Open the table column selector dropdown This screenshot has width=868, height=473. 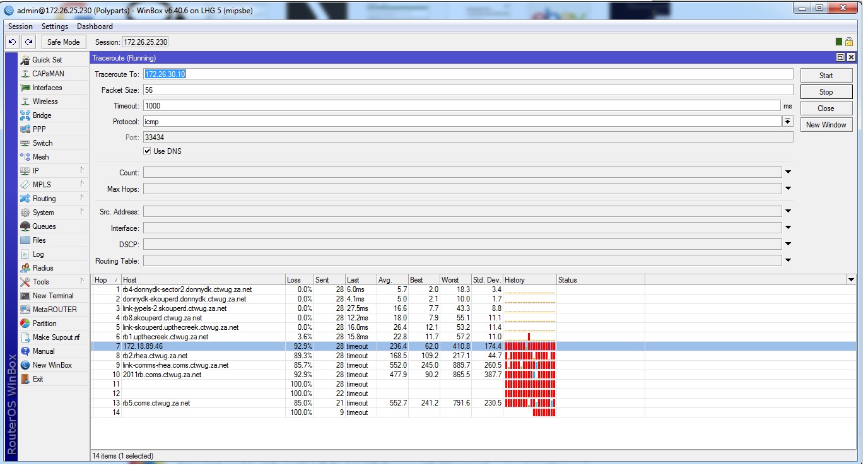click(851, 280)
